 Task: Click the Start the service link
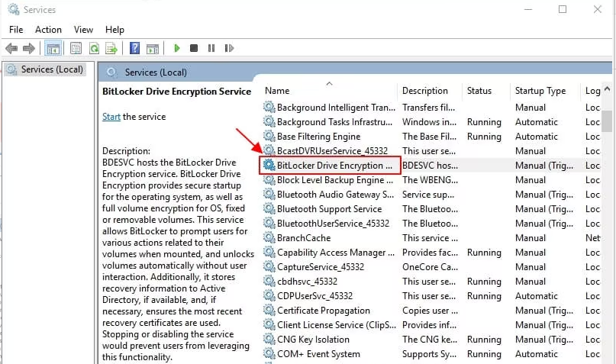(111, 117)
